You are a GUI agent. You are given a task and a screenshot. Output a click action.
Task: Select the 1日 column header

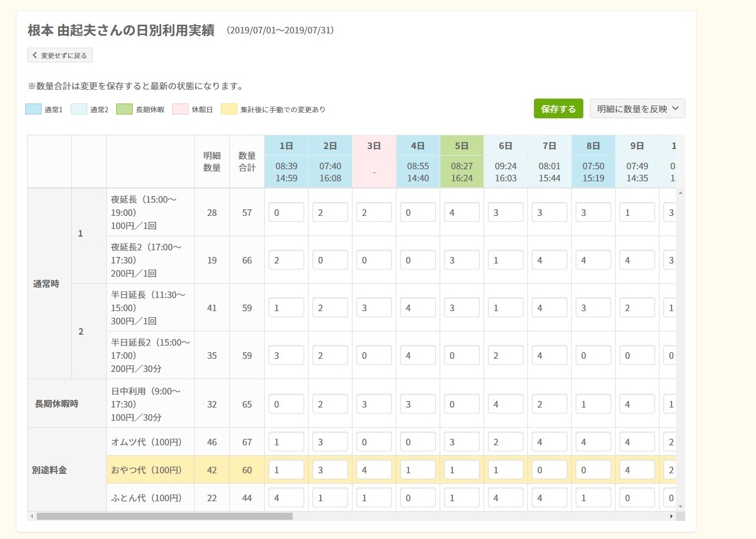tap(286, 146)
